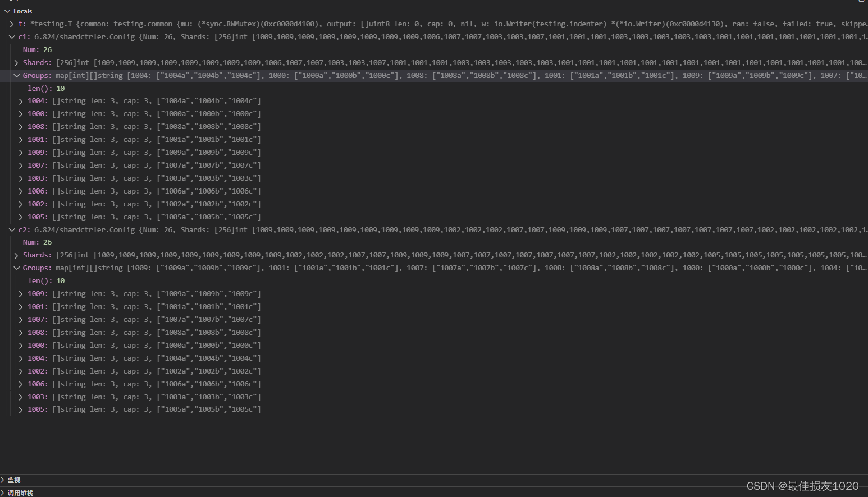Select the 1005 entry in c2 Groups
Screen dimensions: 868x497
(434, 409)
